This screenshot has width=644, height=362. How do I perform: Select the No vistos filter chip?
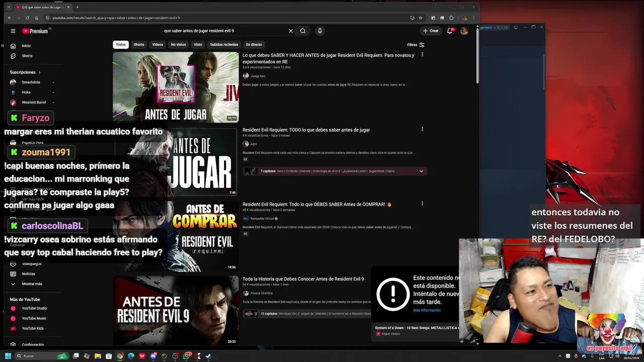(x=178, y=45)
